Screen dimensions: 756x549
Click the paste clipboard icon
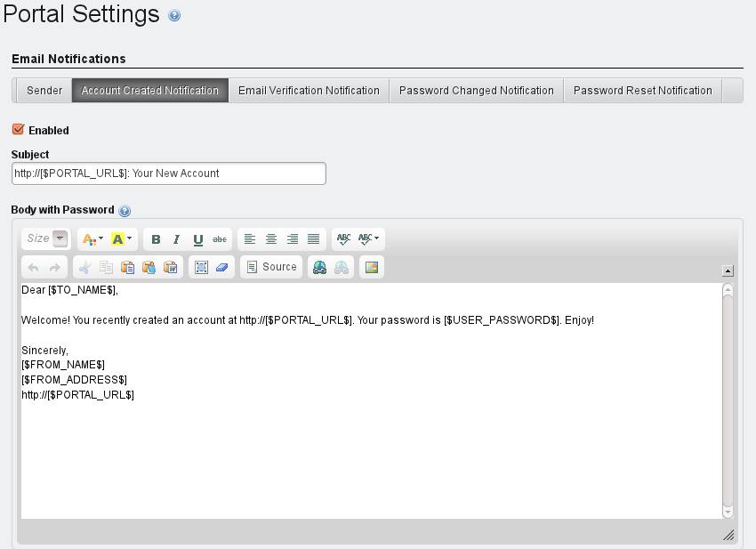click(x=127, y=267)
